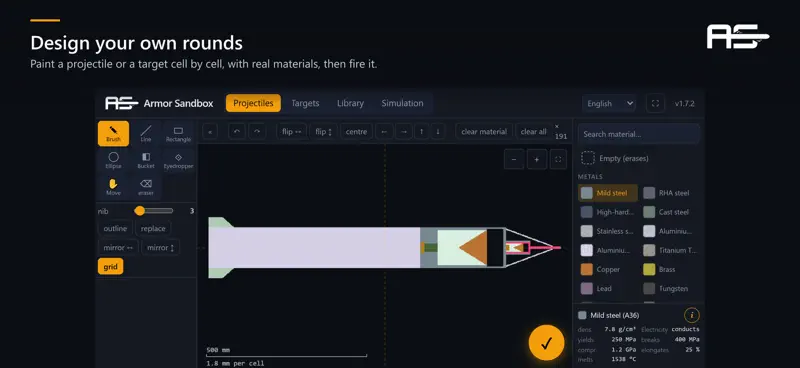Collapse panel with double chevron button

210,132
